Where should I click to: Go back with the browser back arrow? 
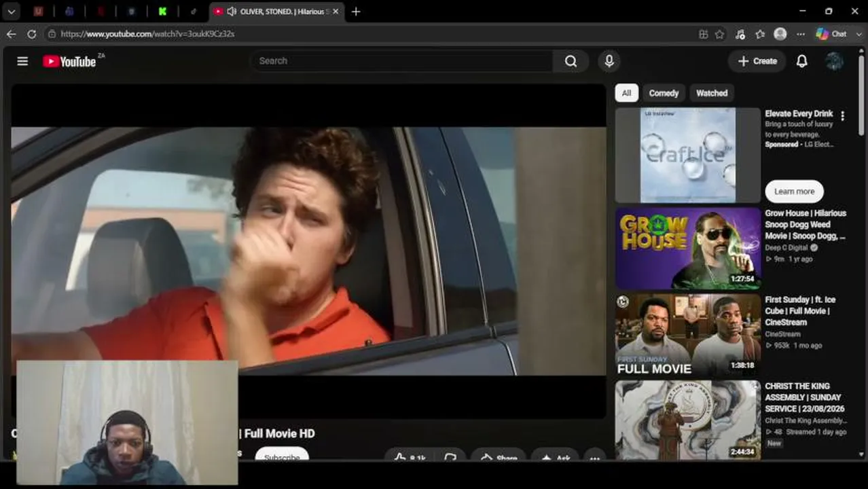[12, 33]
